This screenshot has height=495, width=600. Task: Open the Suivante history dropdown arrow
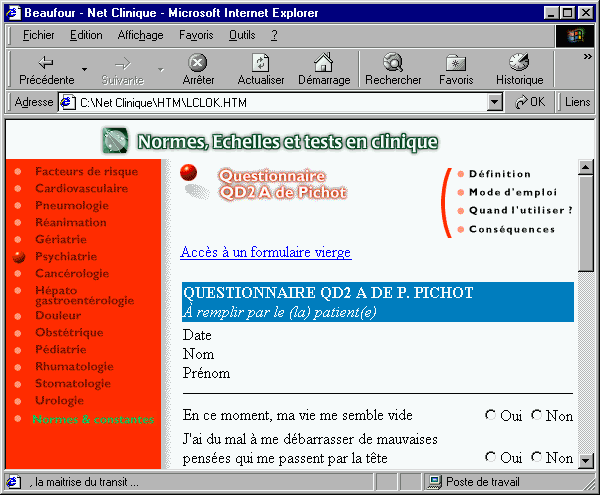coord(161,70)
